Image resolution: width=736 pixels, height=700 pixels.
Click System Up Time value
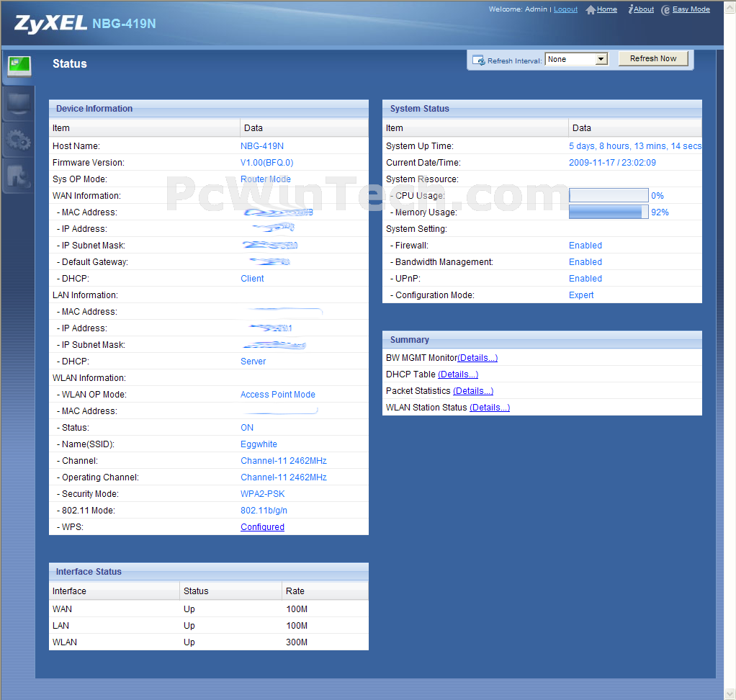[x=635, y=146]
